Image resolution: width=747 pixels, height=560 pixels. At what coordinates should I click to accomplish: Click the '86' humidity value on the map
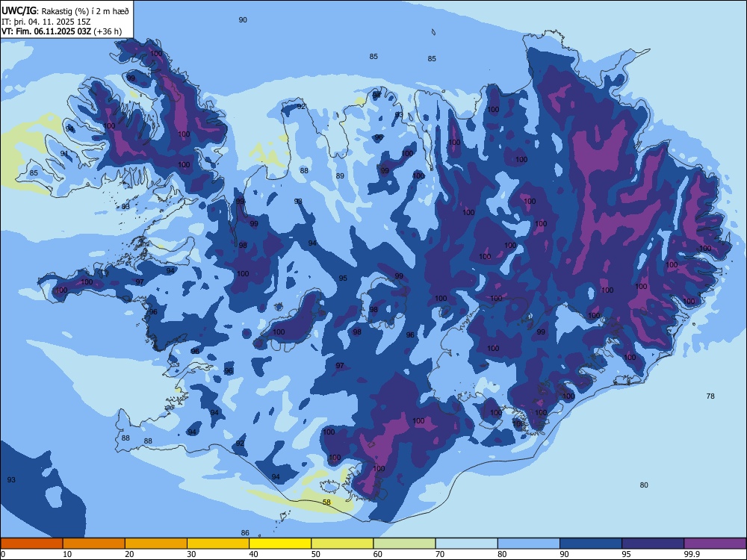point(245,533)
